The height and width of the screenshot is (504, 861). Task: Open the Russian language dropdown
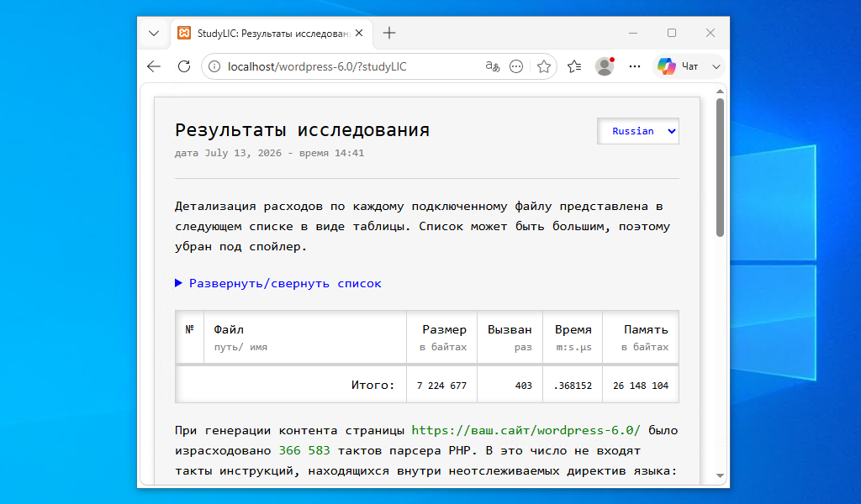(x=638, y=131)
